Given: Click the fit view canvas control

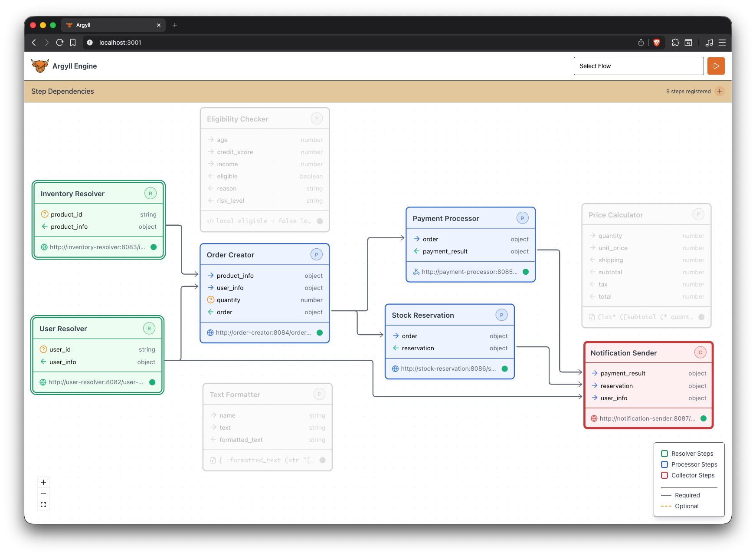Looking at the screenshot, I should (43, 505).
